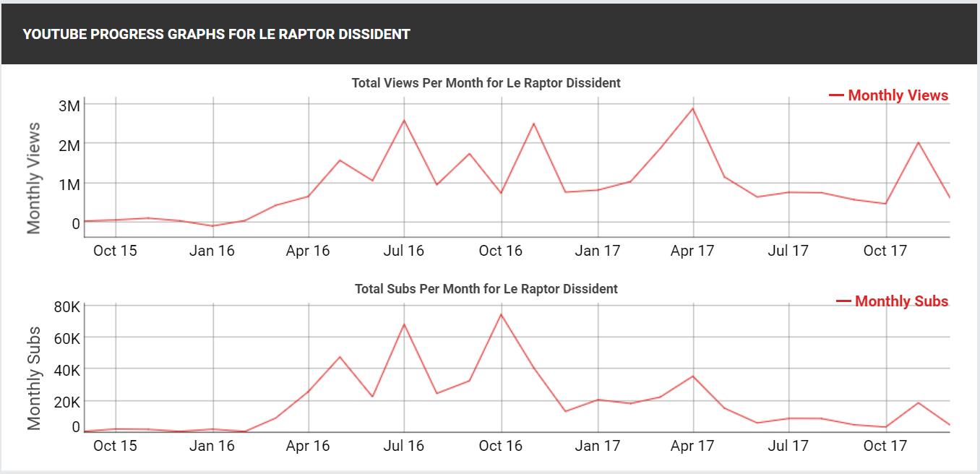Click the 2M label on the views axis

(69, 145)
